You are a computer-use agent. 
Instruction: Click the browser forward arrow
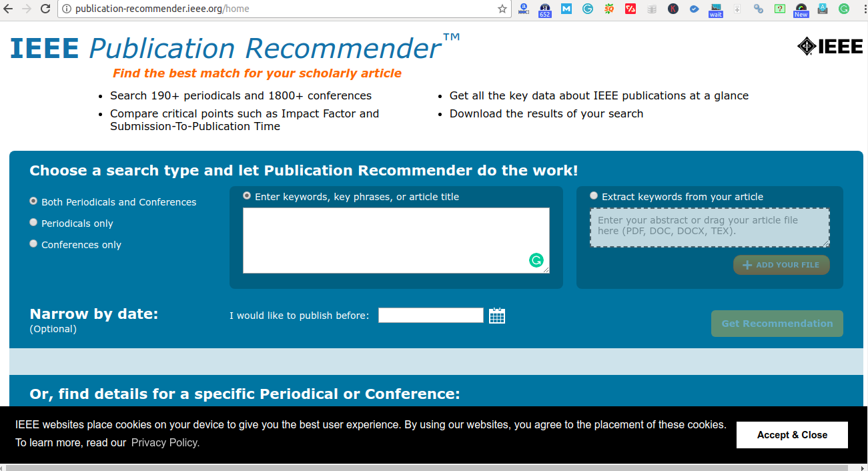click(x=27, y=9)
